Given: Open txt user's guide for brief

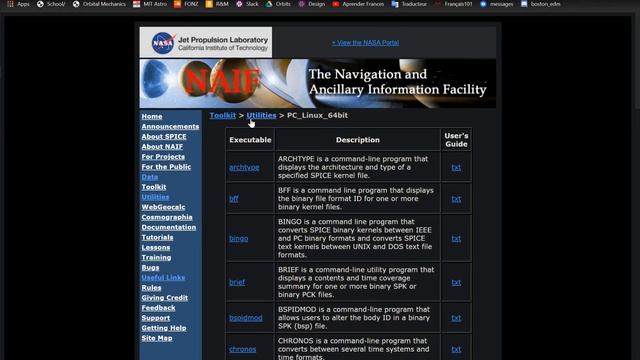Looking at the screenshot, I should [x=456, y=282].
